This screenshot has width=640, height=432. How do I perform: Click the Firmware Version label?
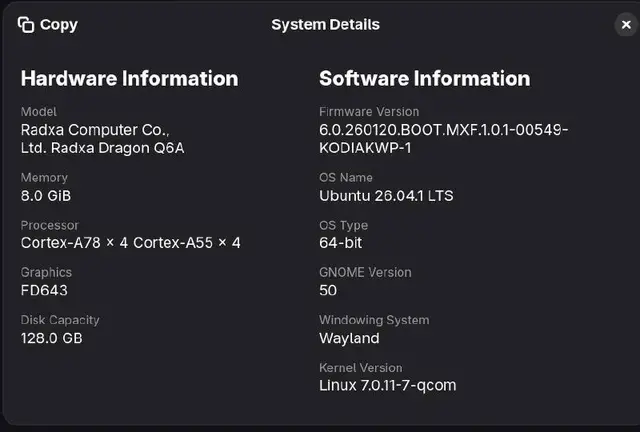click(369, 111)
